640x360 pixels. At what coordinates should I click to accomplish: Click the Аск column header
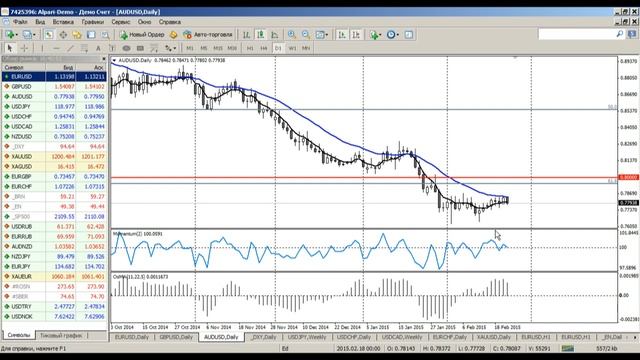(91, 67)
